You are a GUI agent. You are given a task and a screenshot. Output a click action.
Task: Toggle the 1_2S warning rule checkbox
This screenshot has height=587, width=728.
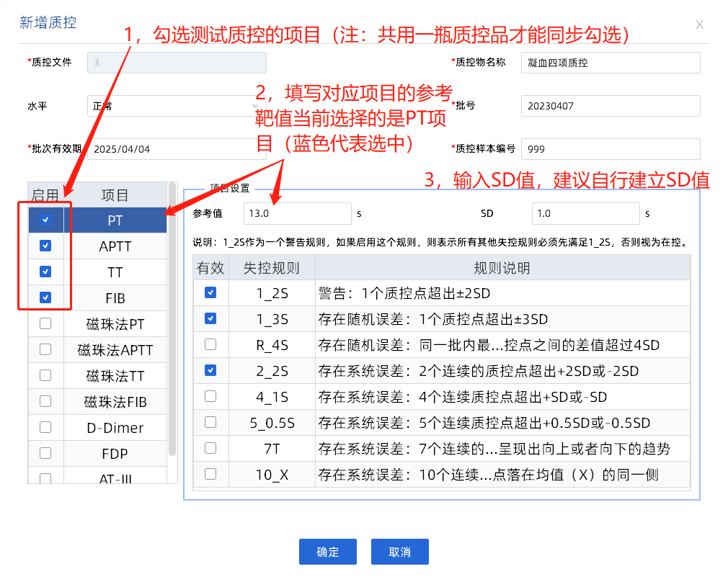pos(210,292)
